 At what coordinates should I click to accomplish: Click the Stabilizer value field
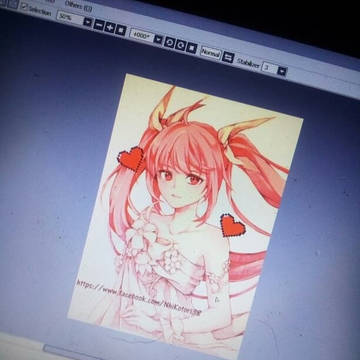coord(269,68)
